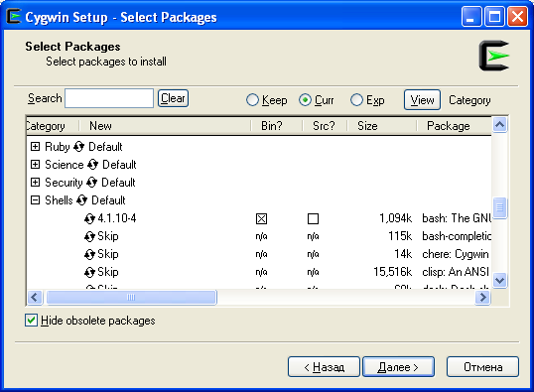
Task: Click Skip cycle icon for bash-completion package
Action: (89, 236)
